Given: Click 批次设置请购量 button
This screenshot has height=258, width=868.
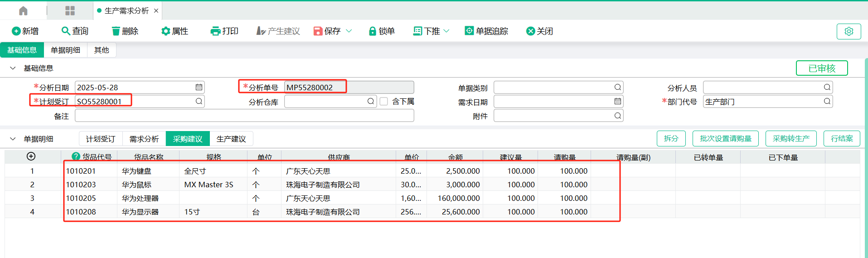Looking at the screenshot, I should [726, 139].
